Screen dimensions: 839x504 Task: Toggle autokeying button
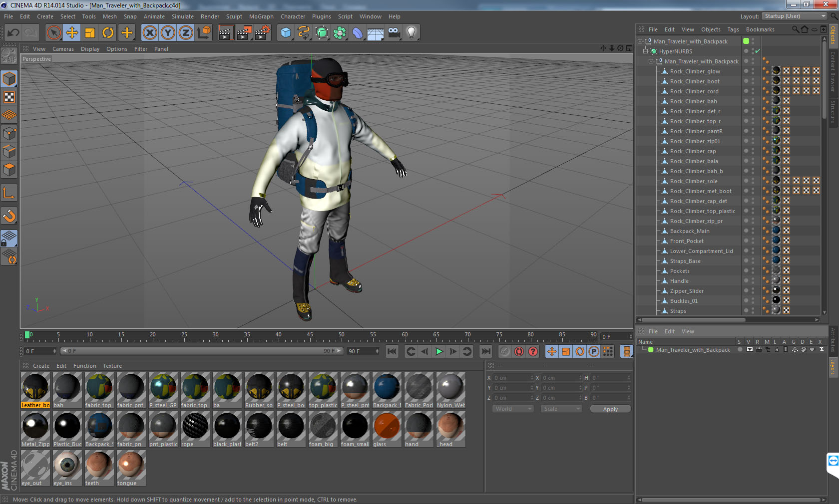pos(519,351)
